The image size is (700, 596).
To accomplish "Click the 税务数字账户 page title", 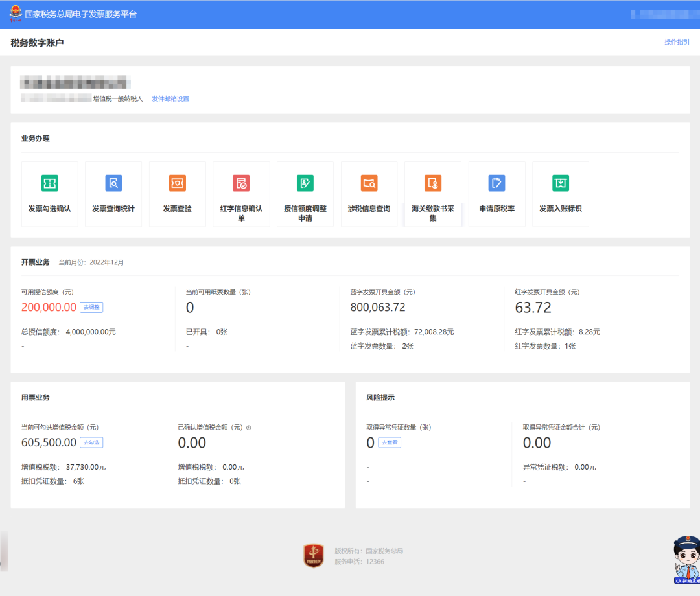I will click(x=37, y=43).
